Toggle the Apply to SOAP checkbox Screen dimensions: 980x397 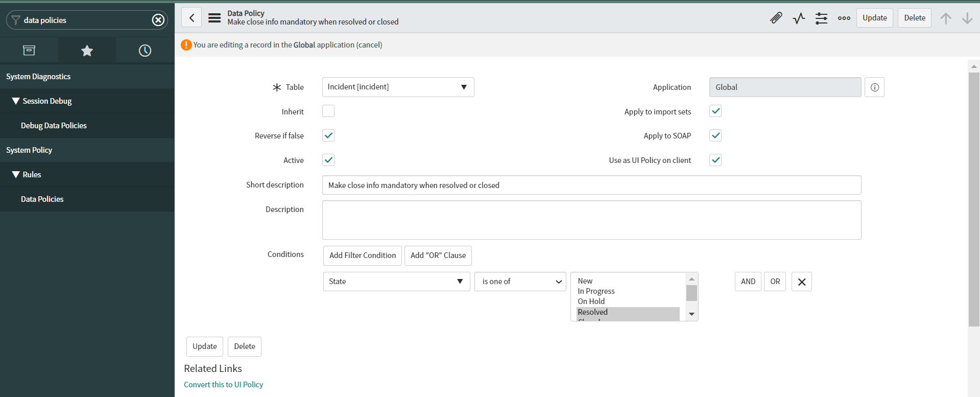(x=715, y=135)
